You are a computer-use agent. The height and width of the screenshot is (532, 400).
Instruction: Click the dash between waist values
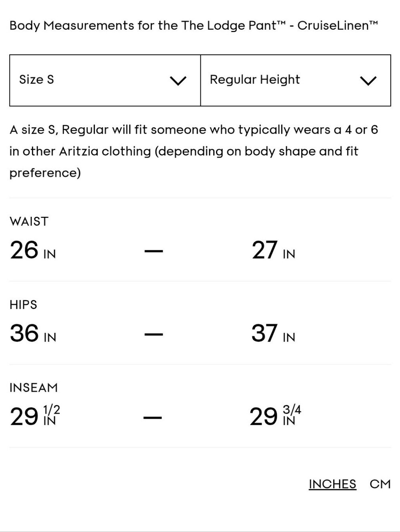click(x=154, y=251)
